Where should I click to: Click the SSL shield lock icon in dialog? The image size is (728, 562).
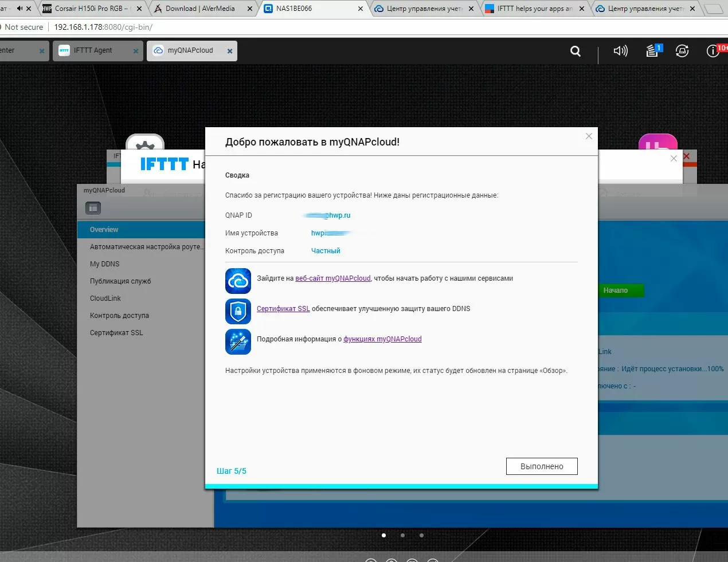click(x=238, y=311)
